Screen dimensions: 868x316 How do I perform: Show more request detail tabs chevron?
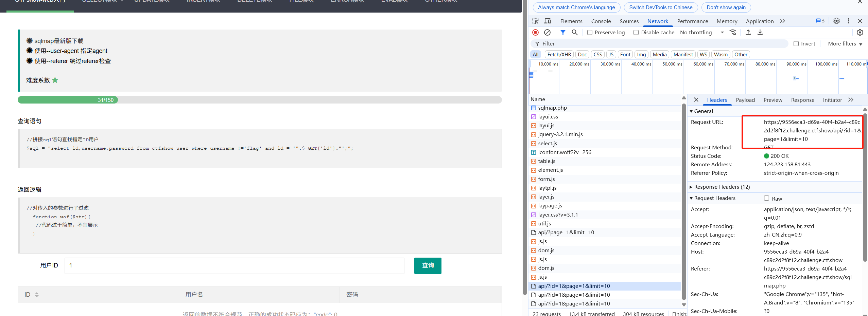point(851,100)
